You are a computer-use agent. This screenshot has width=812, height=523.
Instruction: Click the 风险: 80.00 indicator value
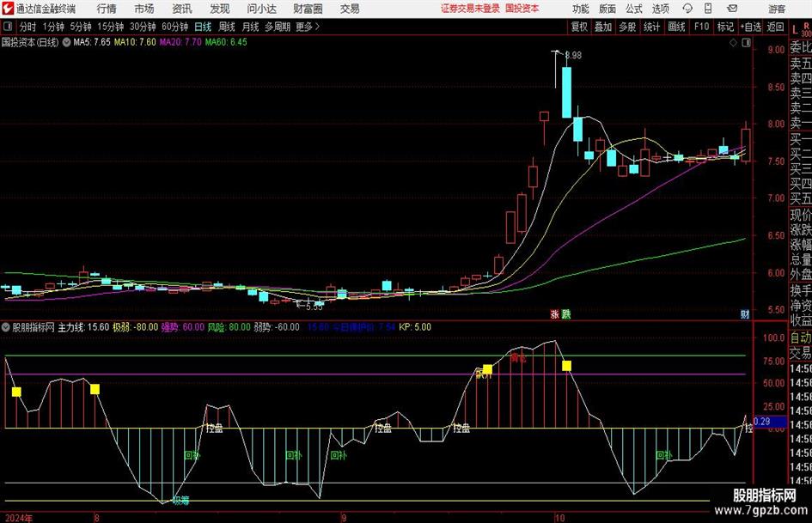pyautogui.click(x=229, y=327)
